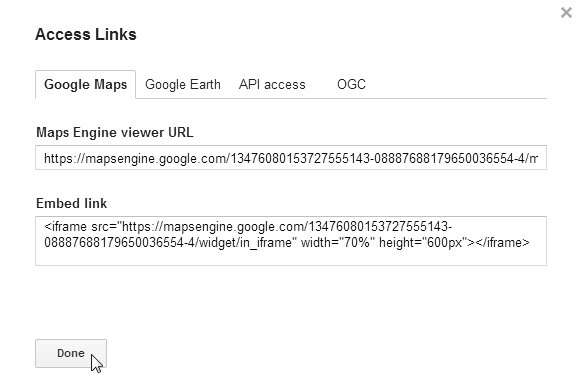Click the Access Links dialog heading
The image size is (582, 392).
click(86, 35)
